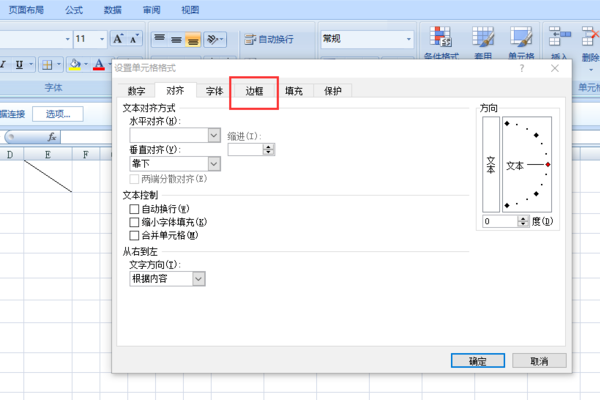This screenshot has width=600, height=400.
Task: Click the indent value stepper arrows
Action: [269, 150]
